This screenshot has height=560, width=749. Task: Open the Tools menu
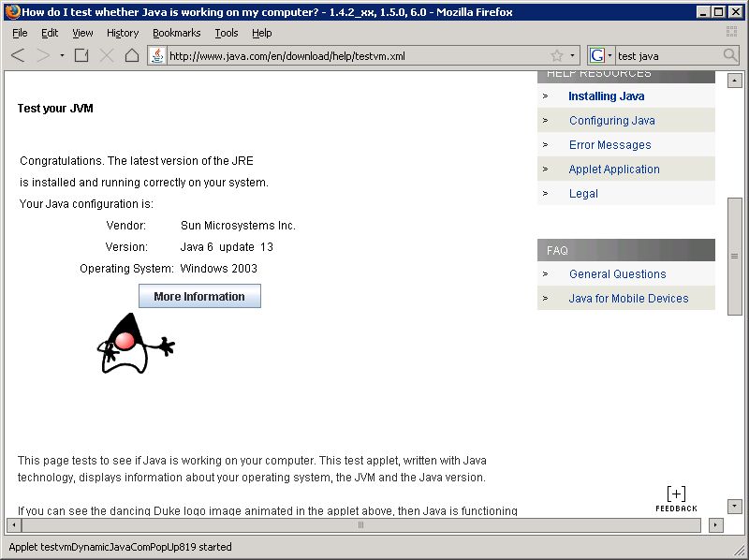(225, 33)
